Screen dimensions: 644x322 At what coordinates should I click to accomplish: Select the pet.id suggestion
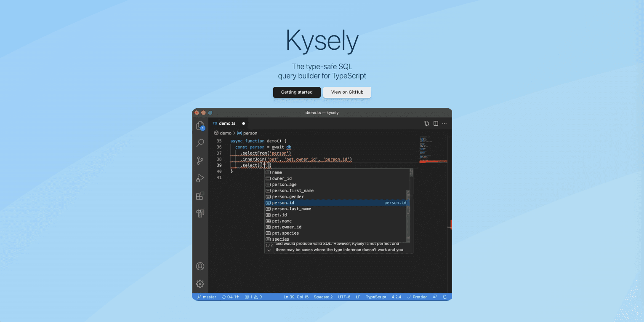pyautogui.click(x=337, y=215)
